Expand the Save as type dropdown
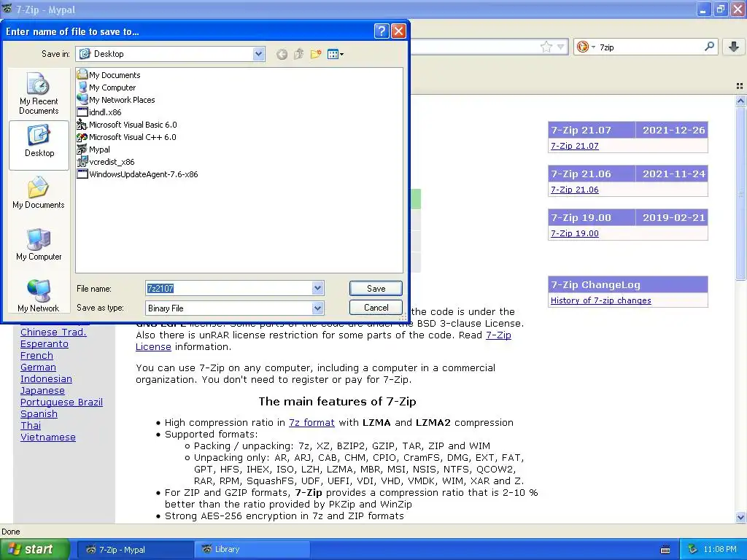Image resolution: width=747 pixels, height=560 pixels. 318,308
